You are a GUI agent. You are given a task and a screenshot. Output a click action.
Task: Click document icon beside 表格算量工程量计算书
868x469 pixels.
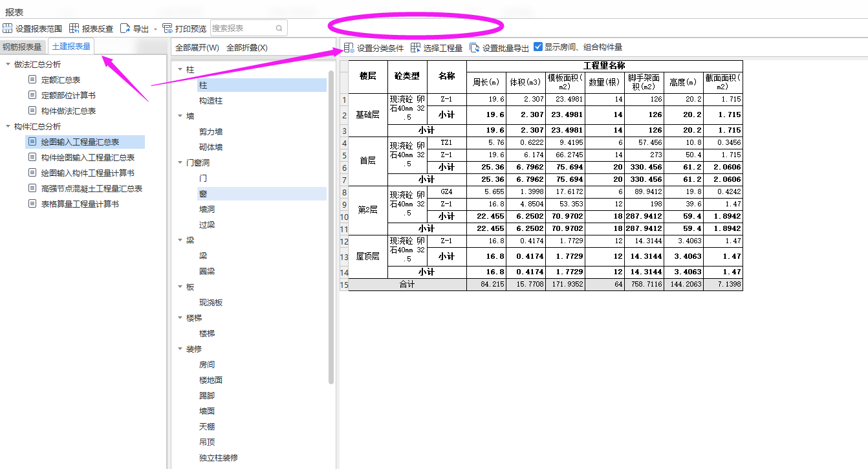click(x=32, y=204)
